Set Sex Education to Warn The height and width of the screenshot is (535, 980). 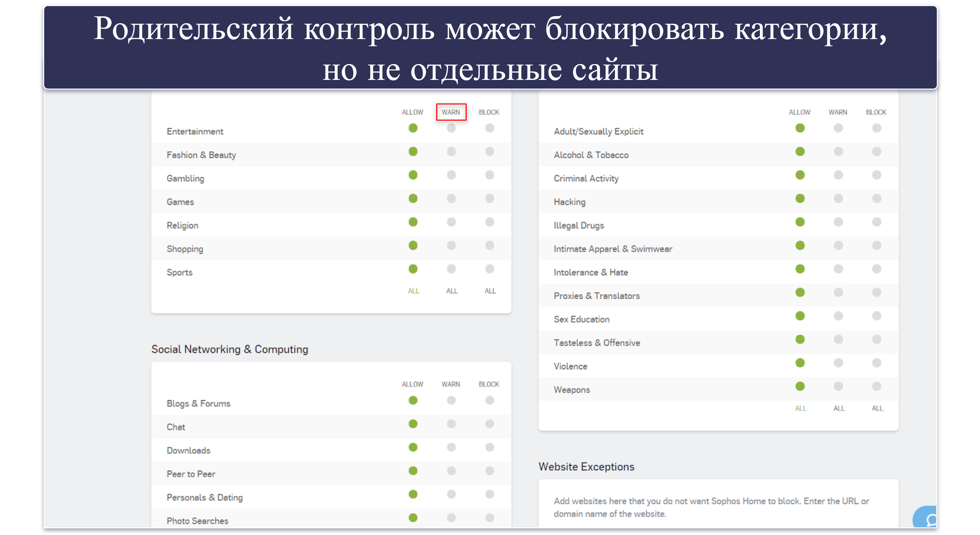click(838, 316)
